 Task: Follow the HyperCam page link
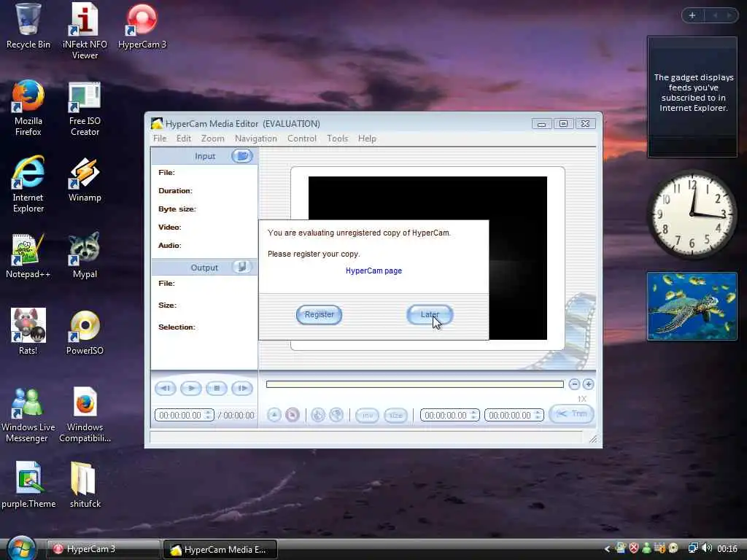click(373, 271)
